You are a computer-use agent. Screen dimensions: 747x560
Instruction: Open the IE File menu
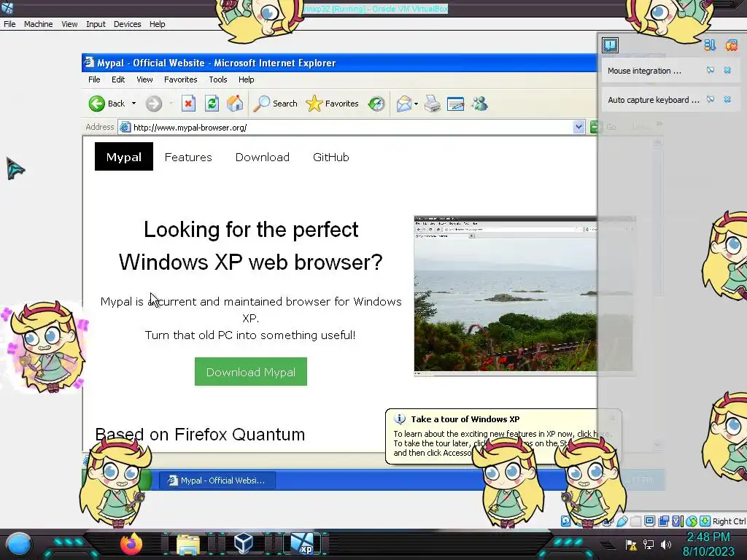coord(94,79)
